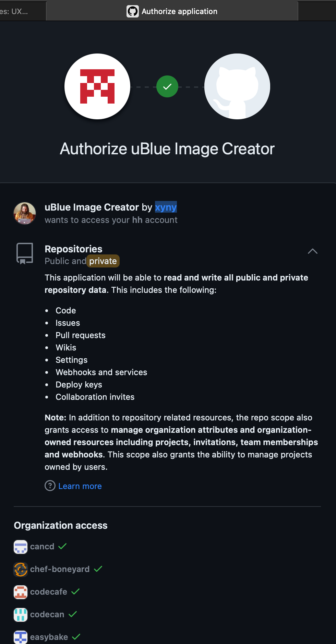Click the codecan organization avatar
The width and height of the screenshot is (336, 644).
point(21,615)
